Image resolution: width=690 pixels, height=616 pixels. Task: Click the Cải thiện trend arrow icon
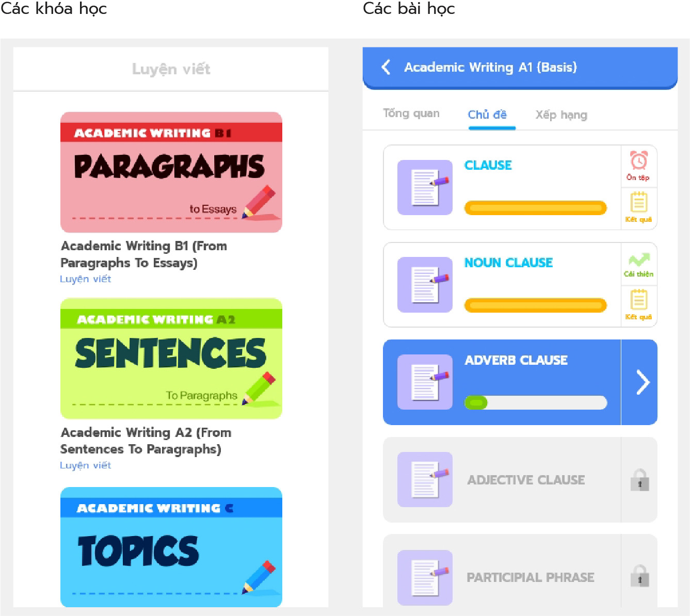pyautogui.click(x=638, y=260)
